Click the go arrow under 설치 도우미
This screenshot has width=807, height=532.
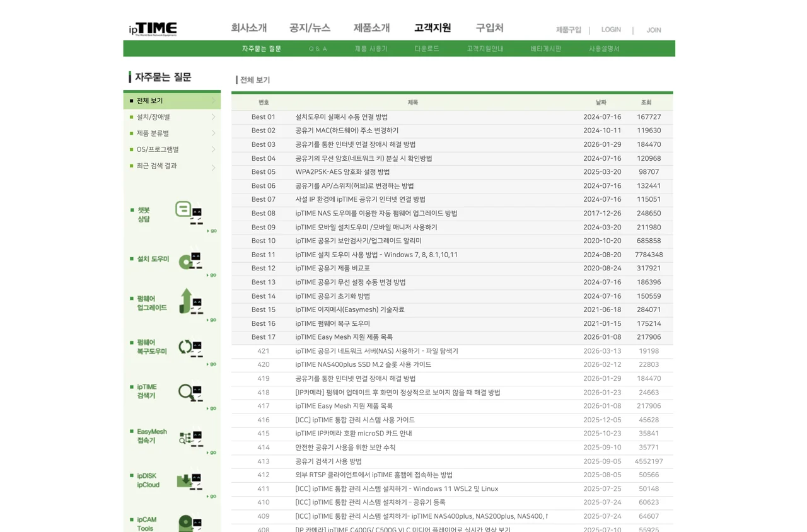[x=212, y=275]
